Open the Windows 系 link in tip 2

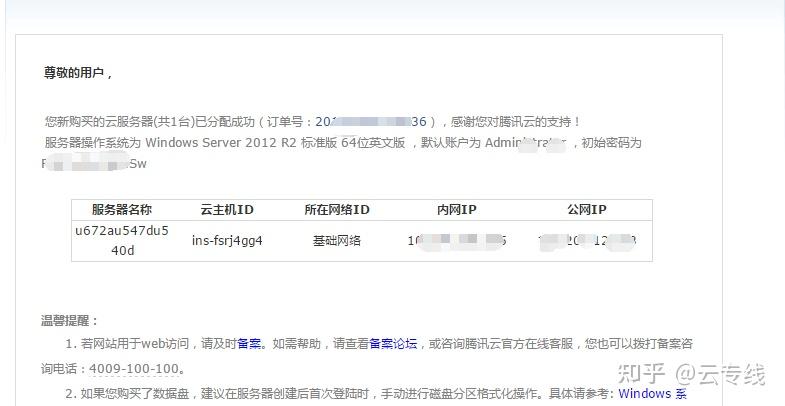coord(652,393)
